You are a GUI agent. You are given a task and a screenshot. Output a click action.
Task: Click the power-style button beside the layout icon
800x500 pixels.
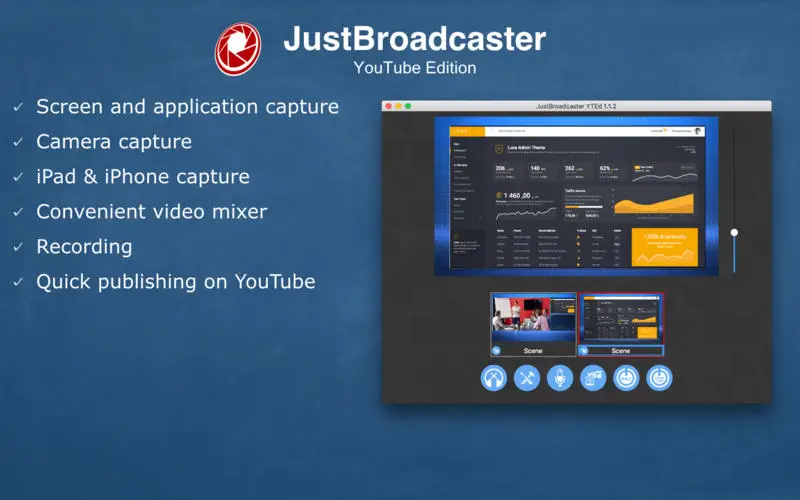tap(626, 378)
